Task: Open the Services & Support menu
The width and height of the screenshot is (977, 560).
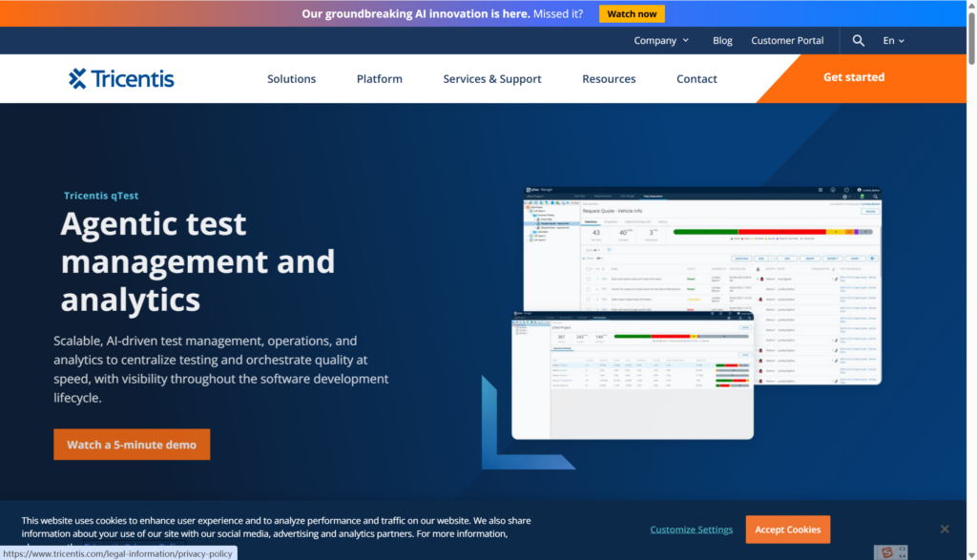Action: pyautogui.click(x=492, y=78)
